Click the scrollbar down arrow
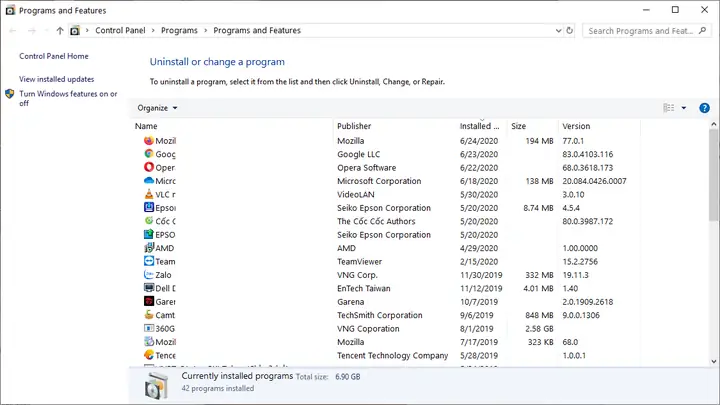 [x=714, y=361]
